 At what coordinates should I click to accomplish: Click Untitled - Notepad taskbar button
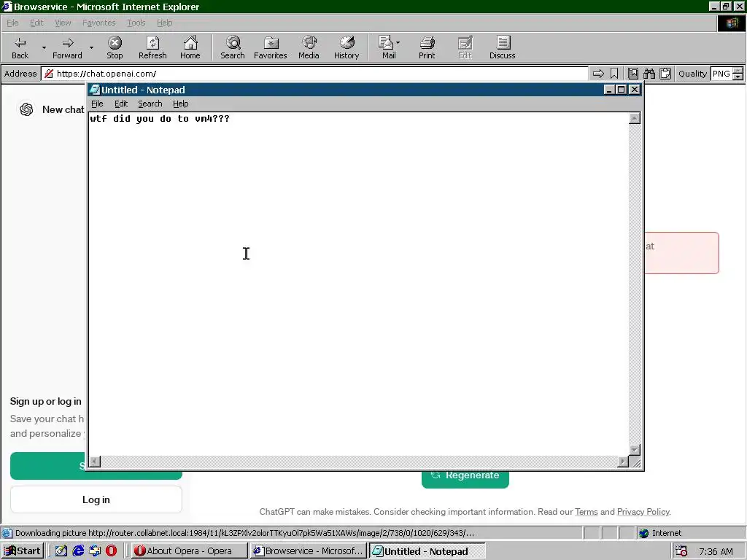(427, 551)
